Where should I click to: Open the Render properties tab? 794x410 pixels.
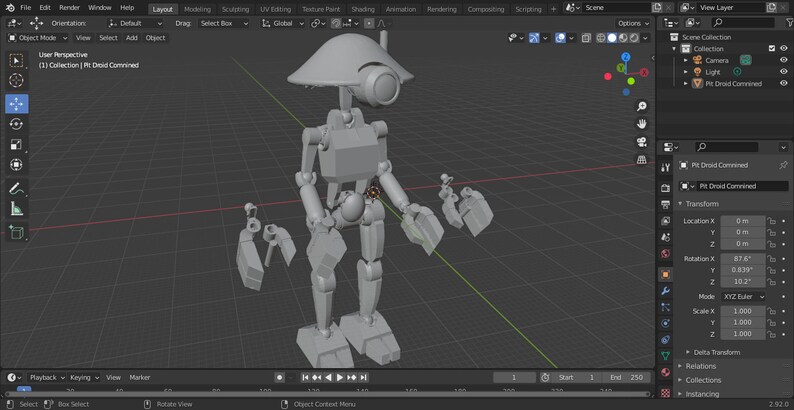point(665,188)
